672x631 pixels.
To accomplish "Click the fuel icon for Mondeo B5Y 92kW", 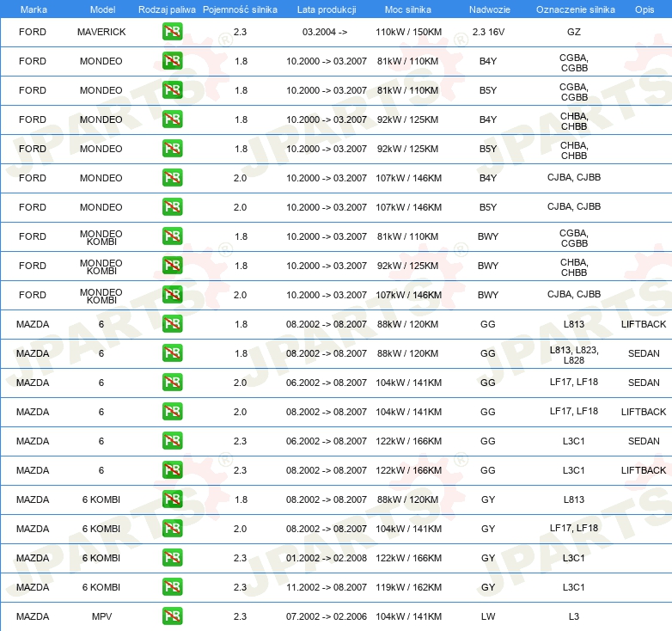I will (x=172, y=149).
